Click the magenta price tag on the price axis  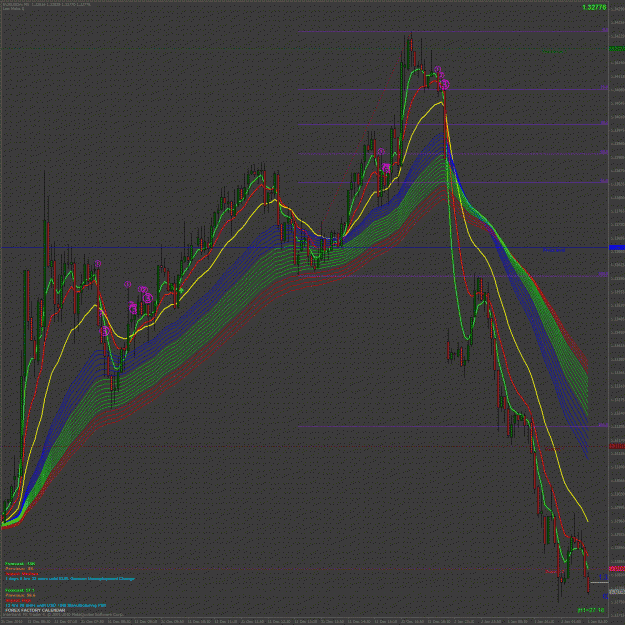pyautogui.click(x=617, y=568)
